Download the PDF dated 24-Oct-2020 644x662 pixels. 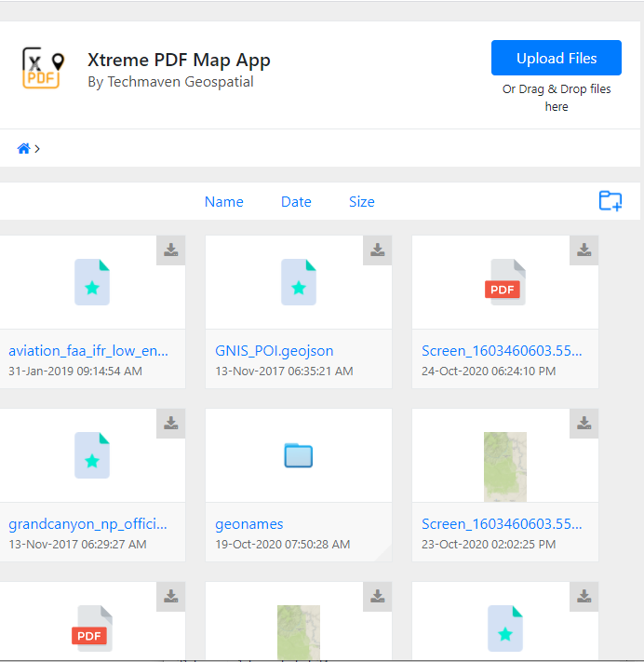tap(584, 250)
